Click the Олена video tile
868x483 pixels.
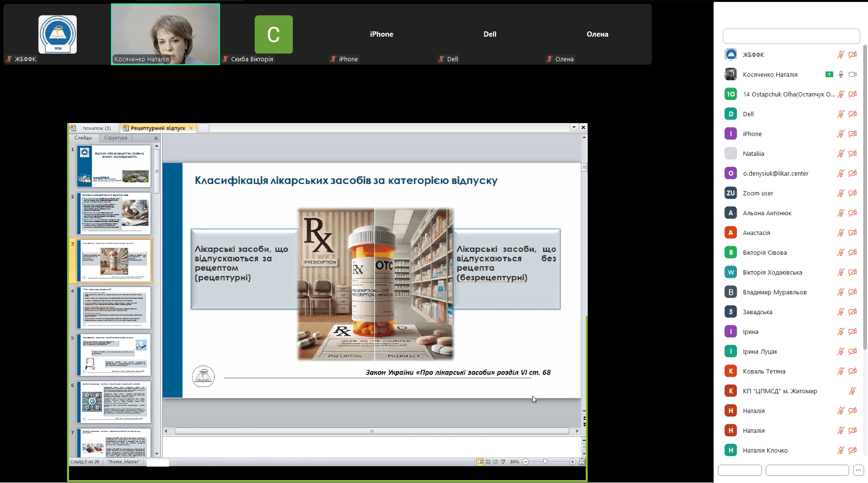[597, 34]
